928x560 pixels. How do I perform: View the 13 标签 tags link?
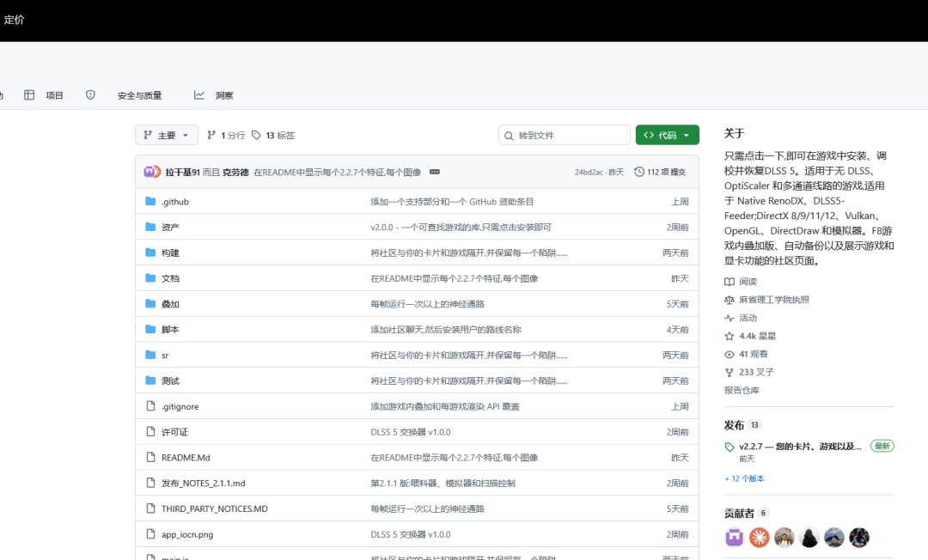[x=273, y=136]
